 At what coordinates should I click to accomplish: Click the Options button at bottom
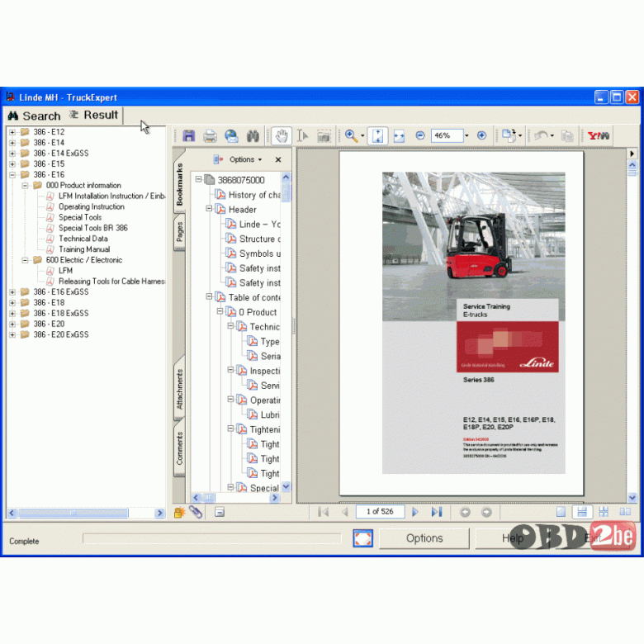tap(424, 538)
